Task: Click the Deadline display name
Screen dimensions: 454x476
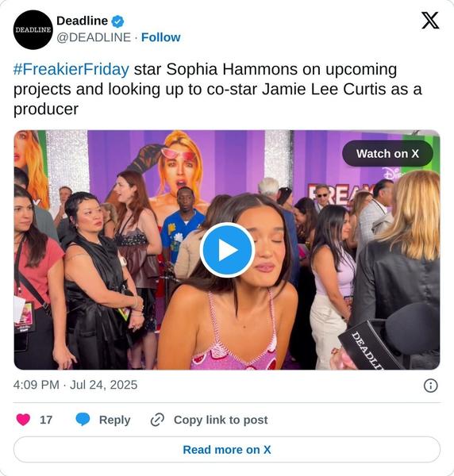Action: [x=82, y=21]
